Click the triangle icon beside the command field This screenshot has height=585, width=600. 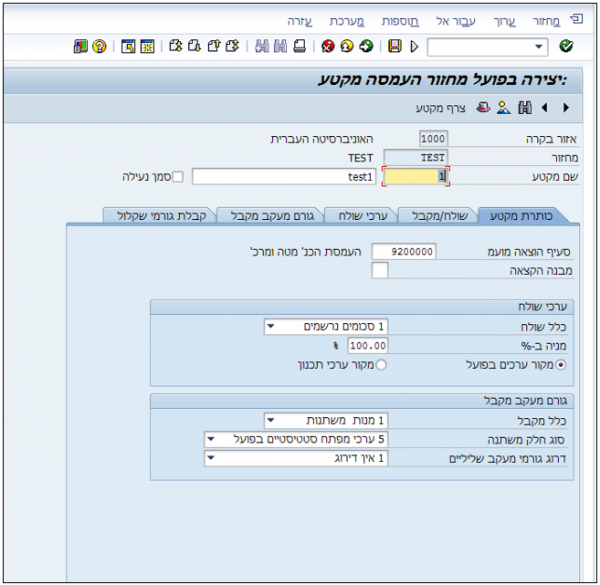[414, 46]
